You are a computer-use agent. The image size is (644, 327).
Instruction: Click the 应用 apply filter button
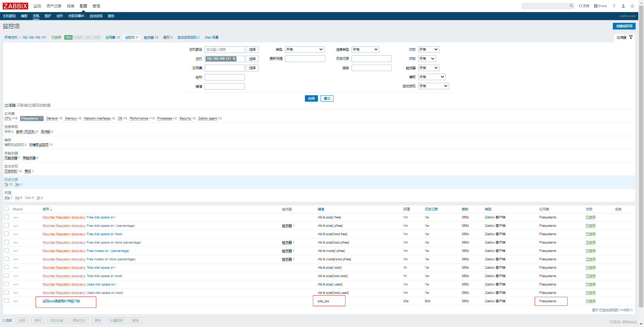click(311, 99)
